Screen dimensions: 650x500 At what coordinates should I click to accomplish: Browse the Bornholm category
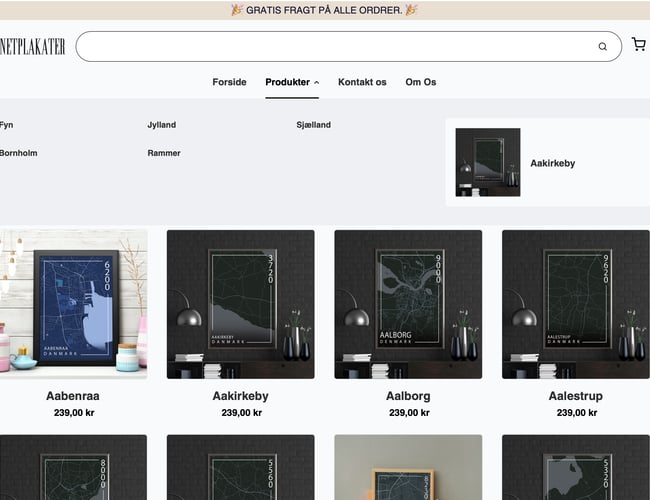coord(18,153)
